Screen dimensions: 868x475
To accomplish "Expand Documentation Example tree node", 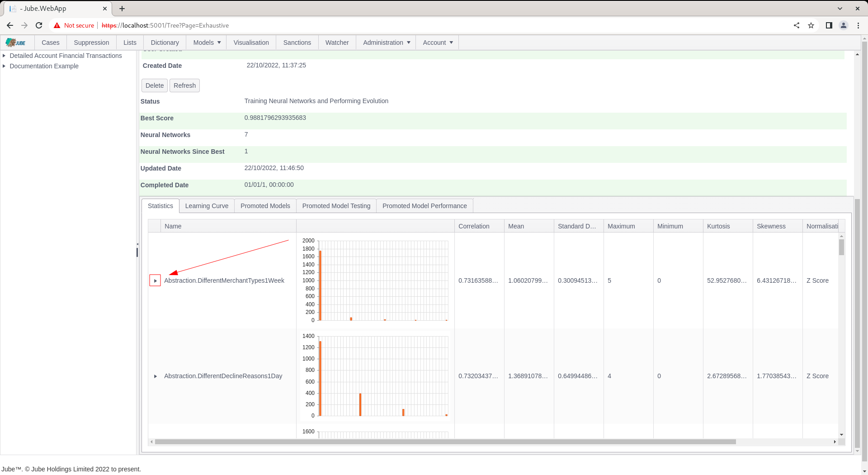I will point(4,66).
